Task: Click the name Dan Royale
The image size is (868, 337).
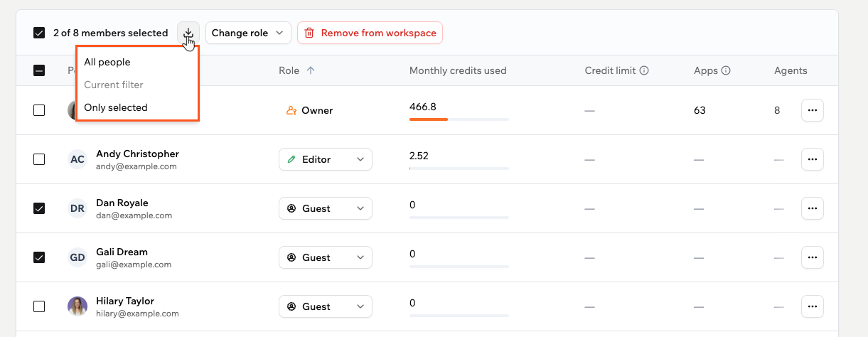Action: (x=122, y=203)
